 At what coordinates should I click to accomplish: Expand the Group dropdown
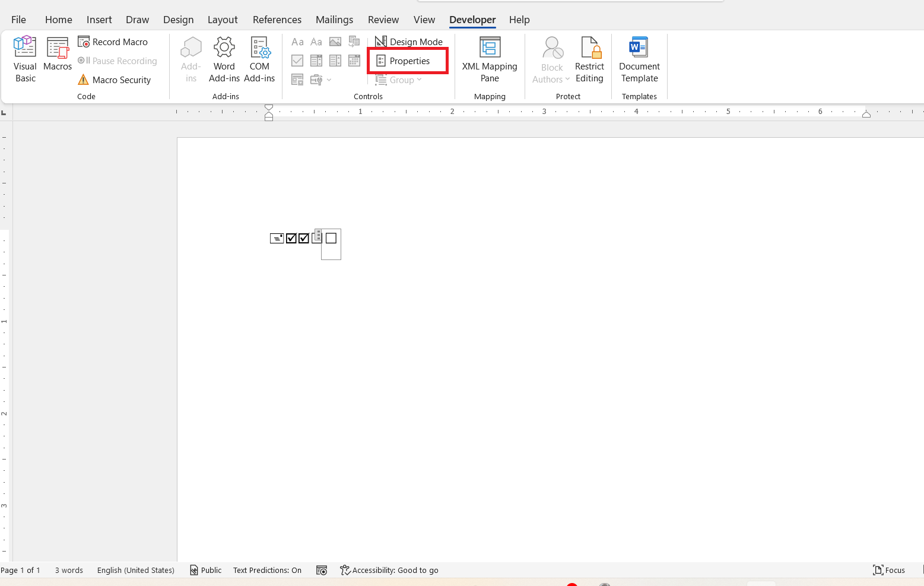coord(398,80)
